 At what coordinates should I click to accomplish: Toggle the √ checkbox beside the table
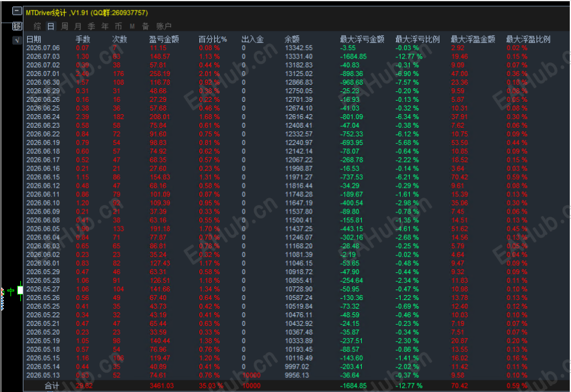pyautogui.click(x=17, y=41)
